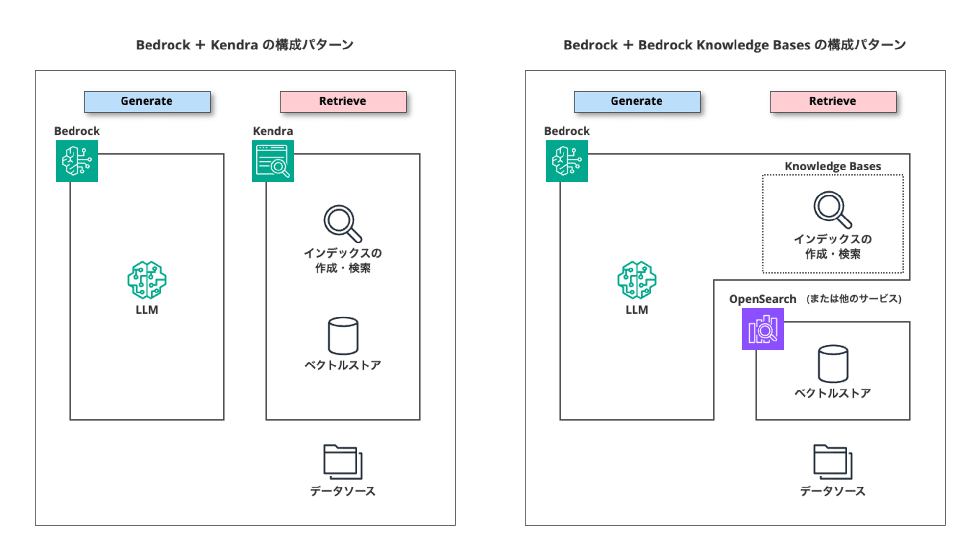Click the 'LLM' text in the Knowledge Bases pattern
Image resolution: width=980 pixels, height=560 pixels.
click(x=637, y=310)
